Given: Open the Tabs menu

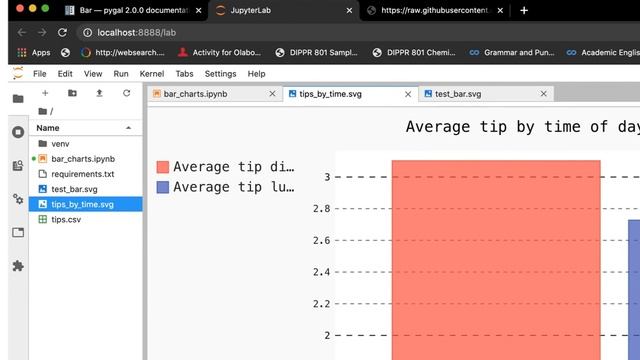Looking at the screenshot, I should click(x=184, y=74).
